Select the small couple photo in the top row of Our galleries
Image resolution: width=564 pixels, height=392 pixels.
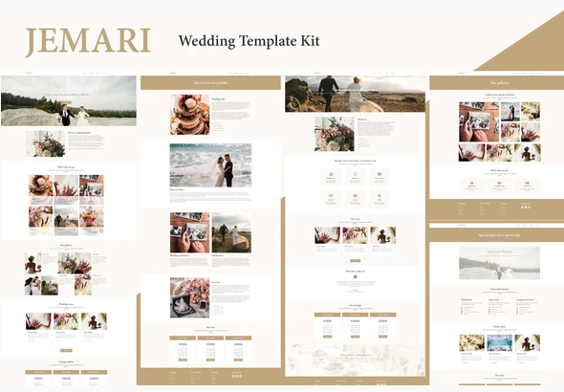[510, 112]
